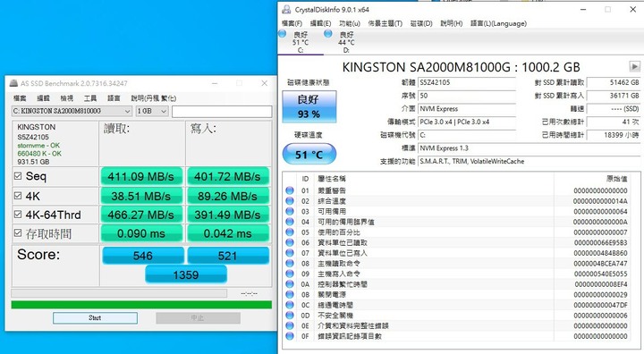Click status orb for attribute 09
This screenshot has height=354, width=644.
(x=290, y=274)
